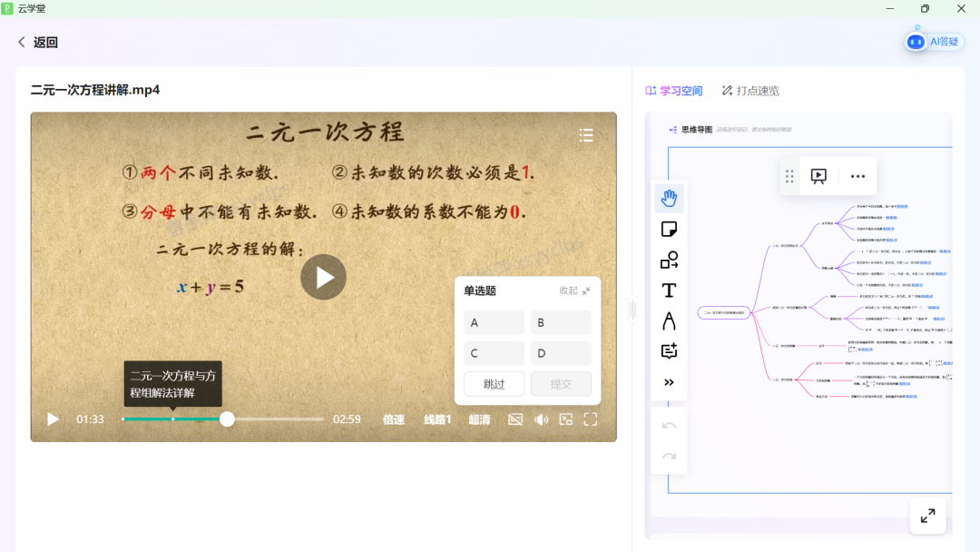
Task: Select the hand pan tool
Action: 669,198
